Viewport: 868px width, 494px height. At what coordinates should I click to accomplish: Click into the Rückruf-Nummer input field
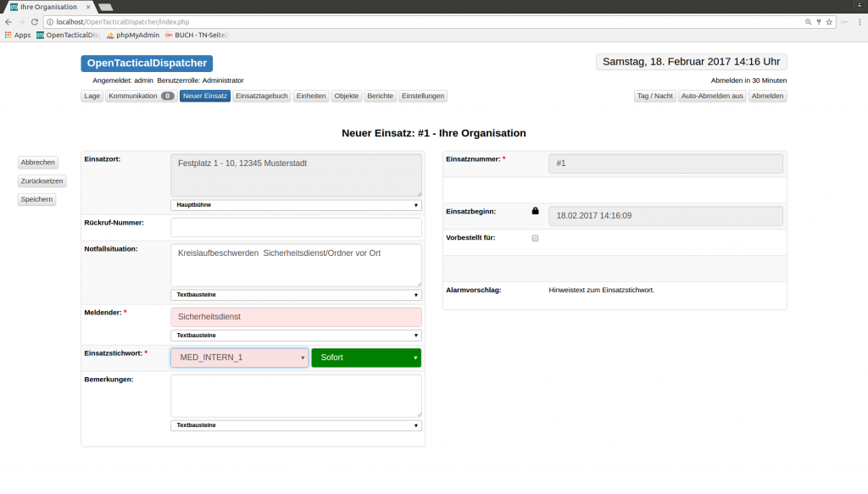click(296, 227)
